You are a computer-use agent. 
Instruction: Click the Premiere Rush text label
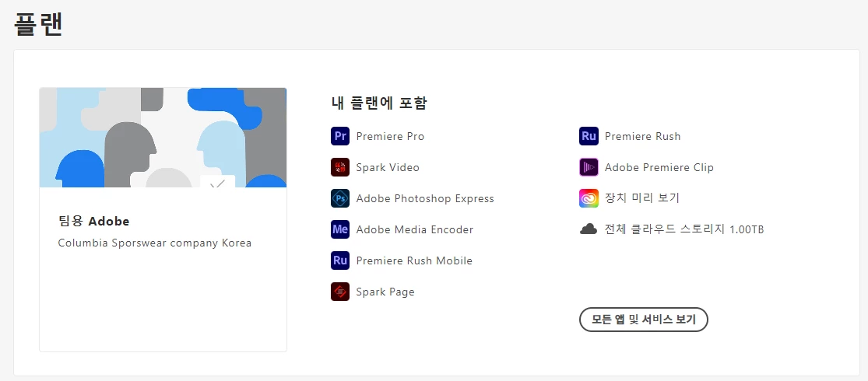643,136
